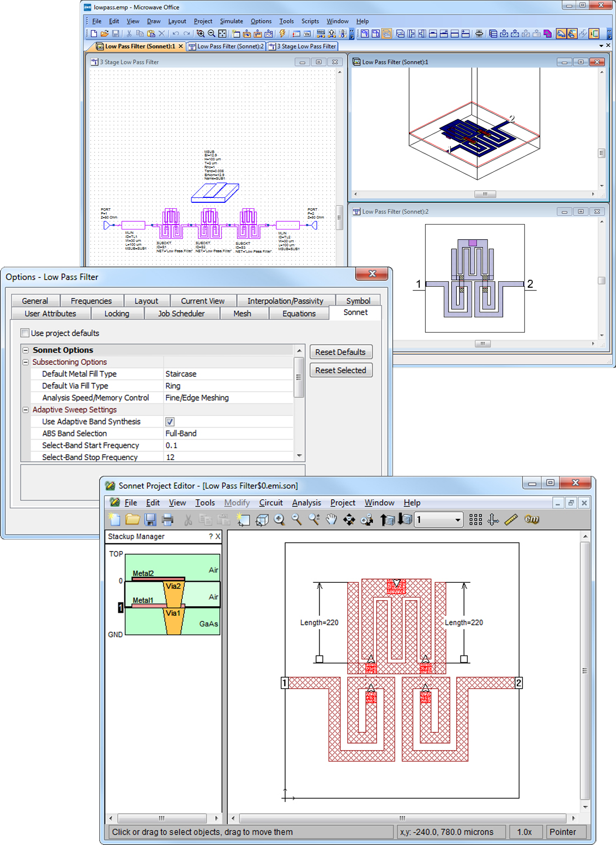This screenshot has height=845, width=616.
Task: Click the save icon in Sonnet toolbar
Action: 150,520
